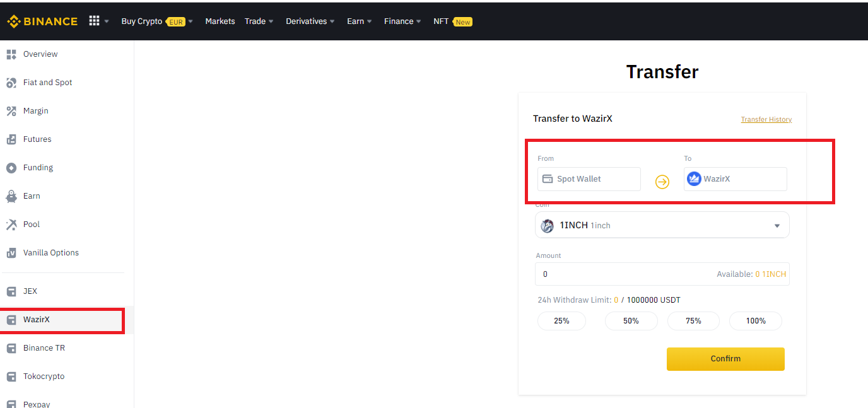Open Derivatives in the top menu
Image resolution: width=868 pixels, height=408 pixels.
pos(306,21)
